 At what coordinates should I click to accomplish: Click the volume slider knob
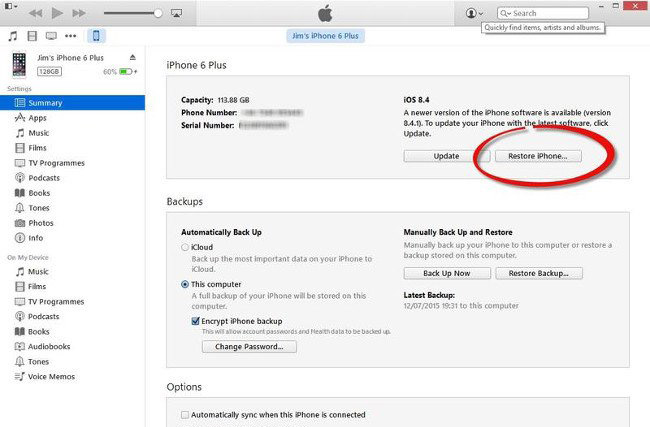[x=158, y=13]
